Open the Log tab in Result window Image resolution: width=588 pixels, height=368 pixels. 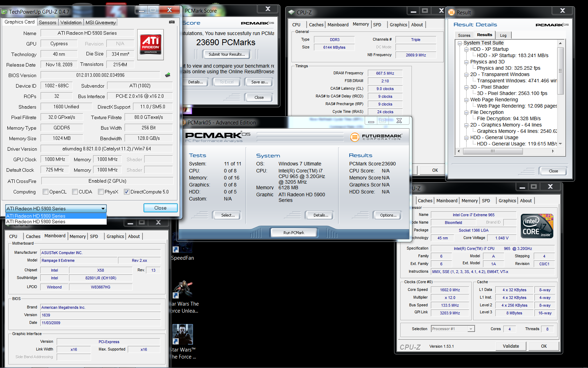coord(503,35)
